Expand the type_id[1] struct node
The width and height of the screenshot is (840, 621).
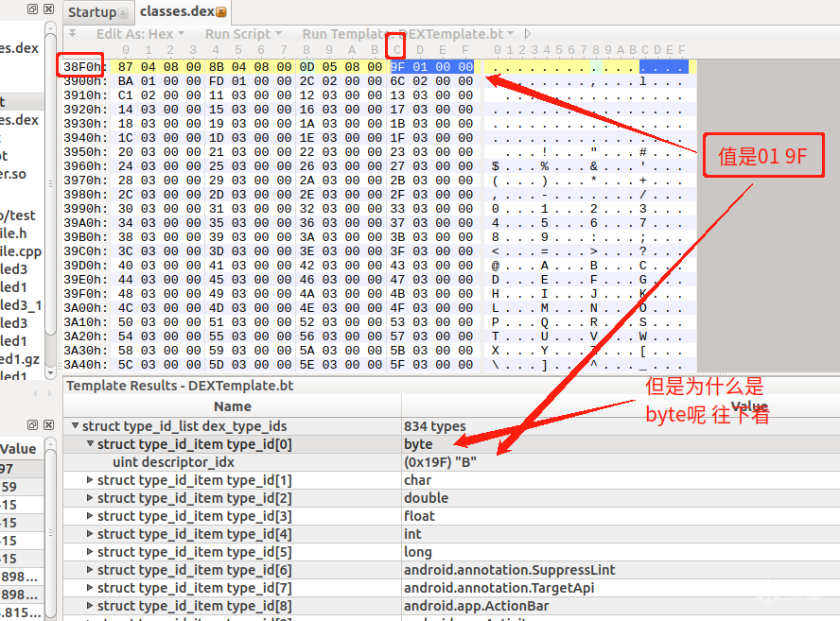pyautogui.click(x=90, y=480)
